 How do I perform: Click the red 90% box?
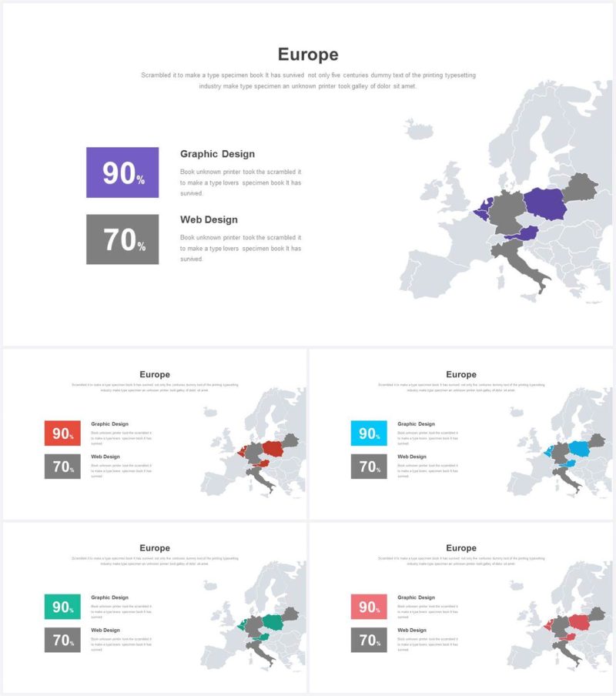click(x=62, y=433)
